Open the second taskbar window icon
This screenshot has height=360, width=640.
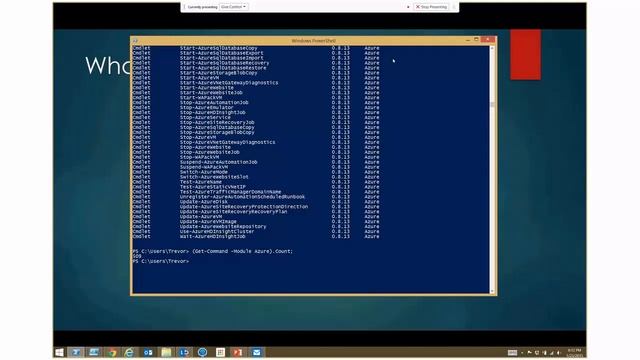(x=94, y=352)
